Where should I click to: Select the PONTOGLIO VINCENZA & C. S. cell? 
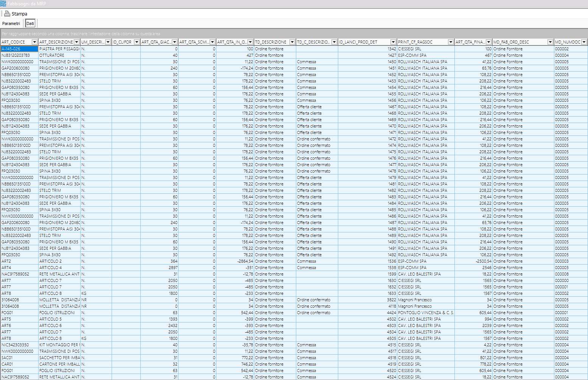pyautogui.click(x=426, y=313)
